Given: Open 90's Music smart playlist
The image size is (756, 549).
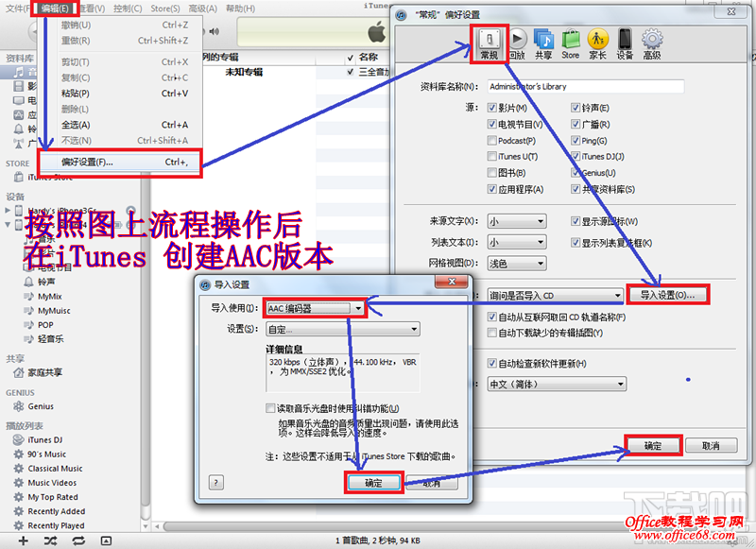Looking at the screenshot, I should [x=46, y=455].
